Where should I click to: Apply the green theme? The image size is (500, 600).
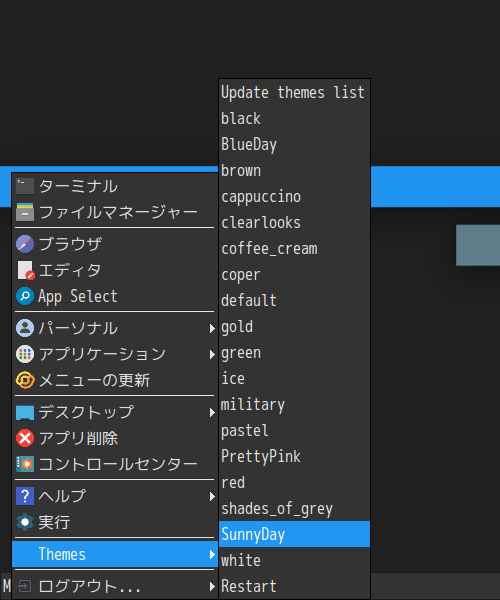point(294,353)
